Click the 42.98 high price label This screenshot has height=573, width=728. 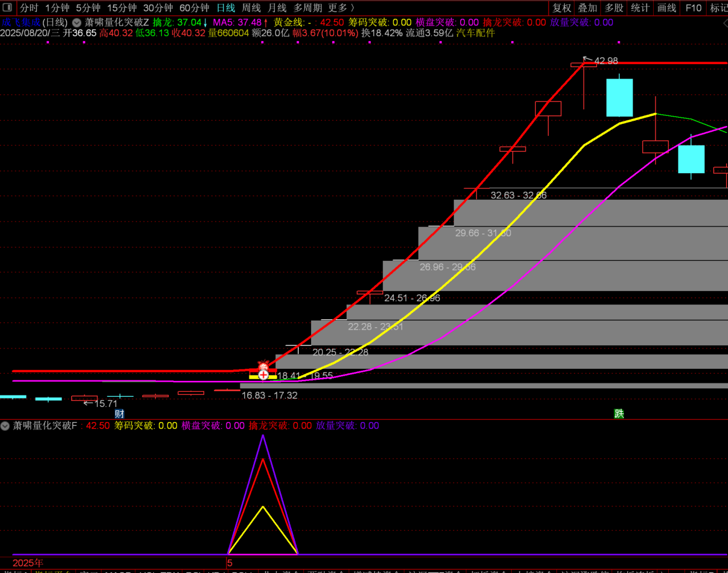tap(606, 61)
